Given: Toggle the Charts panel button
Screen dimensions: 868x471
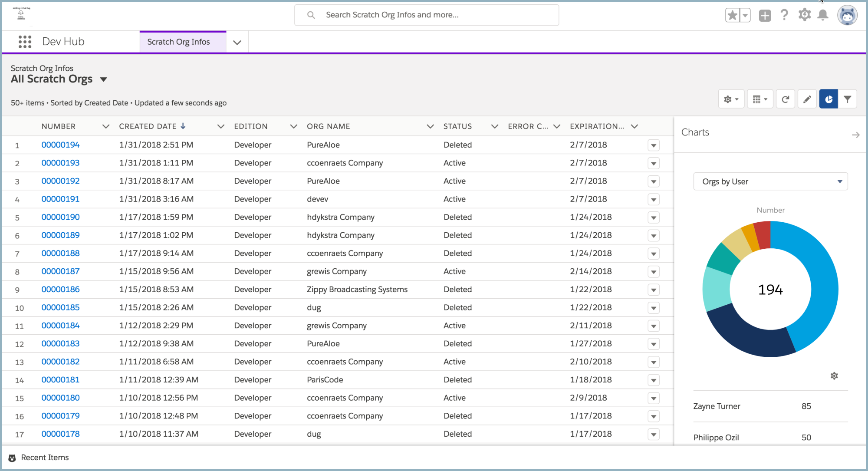Looking at the screenshot, I should [x=829, y=99].
